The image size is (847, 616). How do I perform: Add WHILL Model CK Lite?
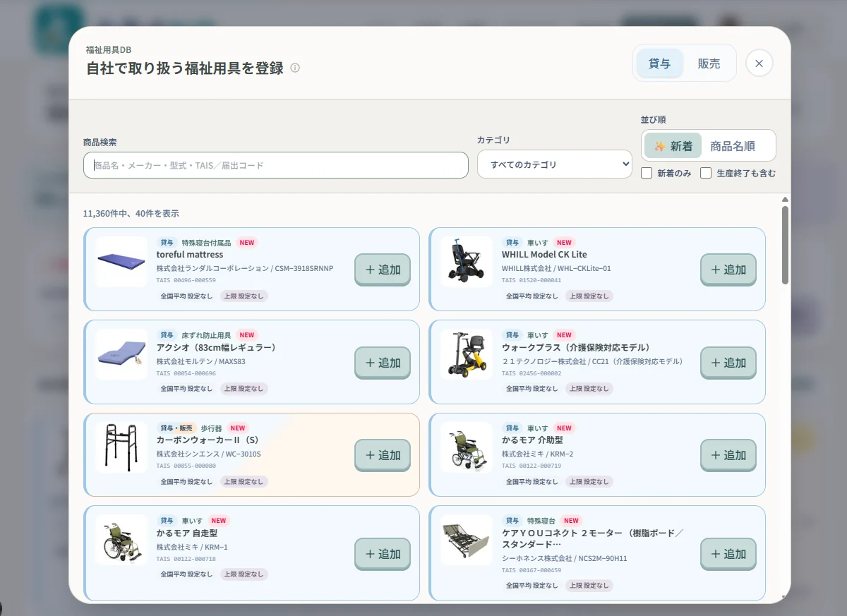[x=728, y=270]
